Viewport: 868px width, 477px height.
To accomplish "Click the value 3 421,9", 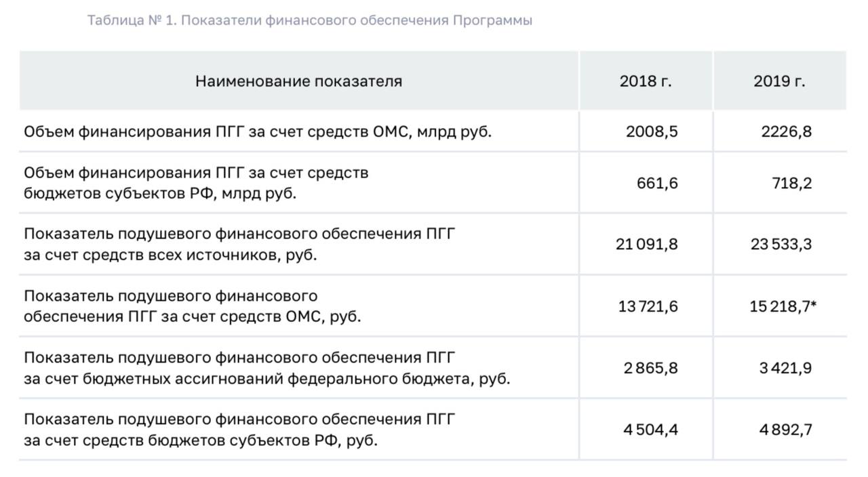I will coord(785,368).
